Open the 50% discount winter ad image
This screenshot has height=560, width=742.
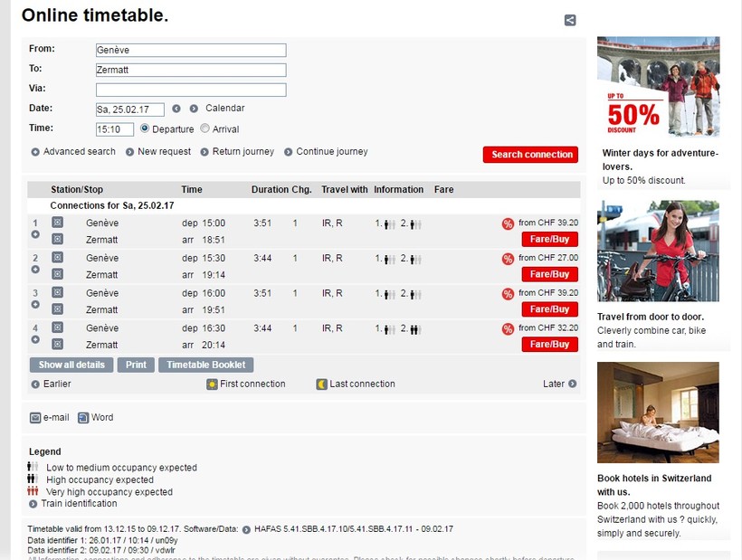(658, 87)
